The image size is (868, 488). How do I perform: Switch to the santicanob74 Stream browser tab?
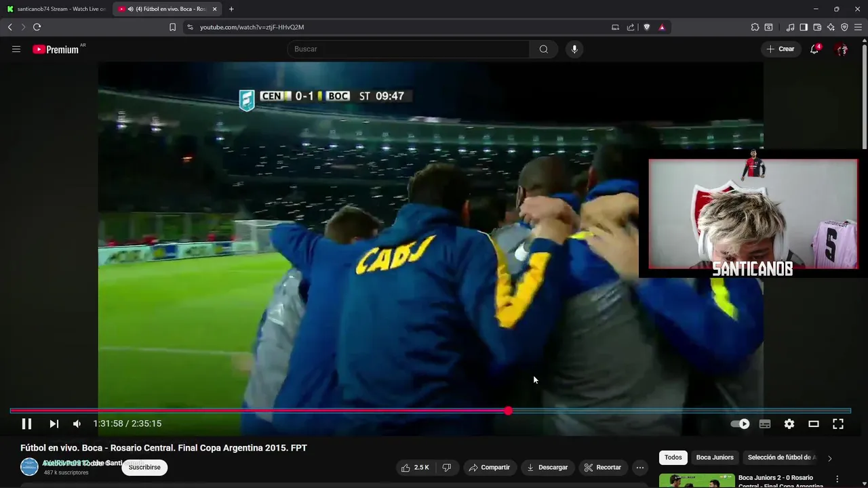57,9
